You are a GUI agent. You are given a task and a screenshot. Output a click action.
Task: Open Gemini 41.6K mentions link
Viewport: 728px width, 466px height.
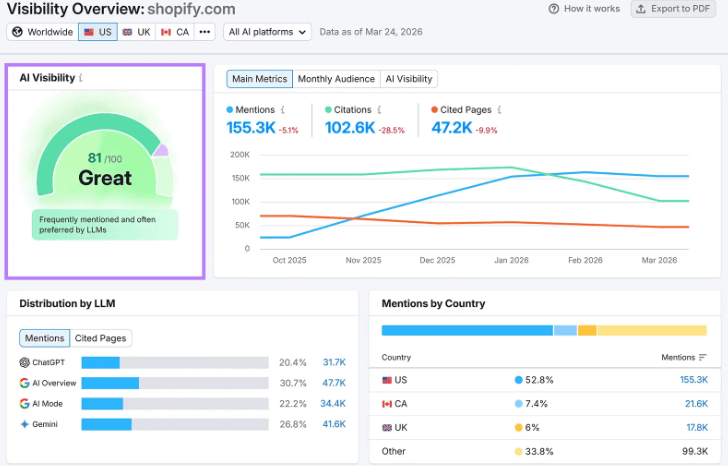point(334,424)
